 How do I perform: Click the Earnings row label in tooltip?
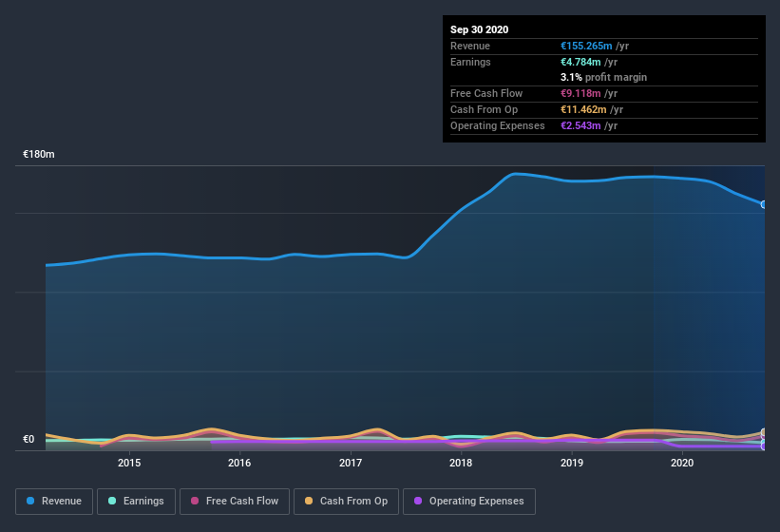[x=470, y=62]
